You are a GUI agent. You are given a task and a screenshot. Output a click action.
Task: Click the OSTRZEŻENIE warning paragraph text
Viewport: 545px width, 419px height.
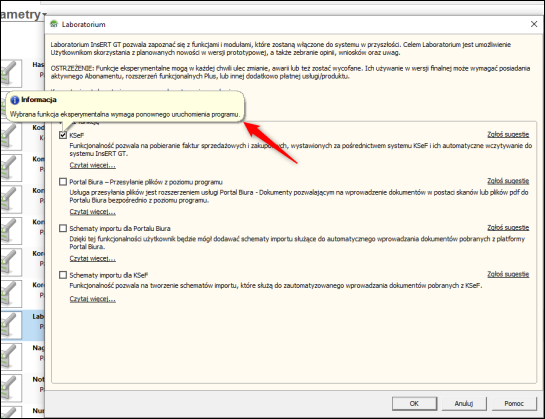click(x=291, y=72)
